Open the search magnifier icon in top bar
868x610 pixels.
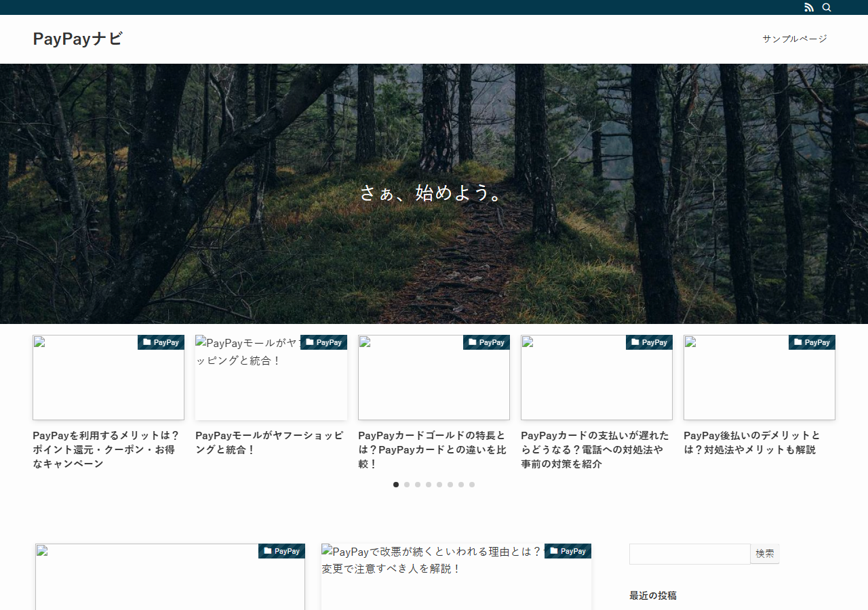pos(827,7)
